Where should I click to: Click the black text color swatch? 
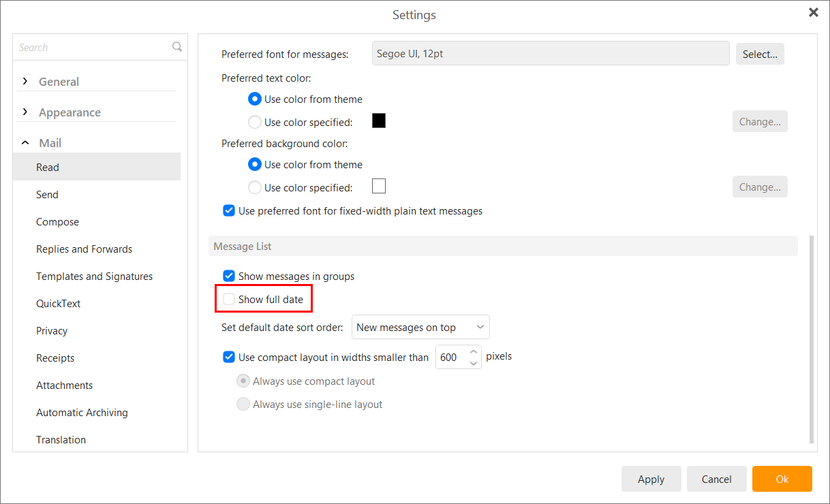[379, 121]
